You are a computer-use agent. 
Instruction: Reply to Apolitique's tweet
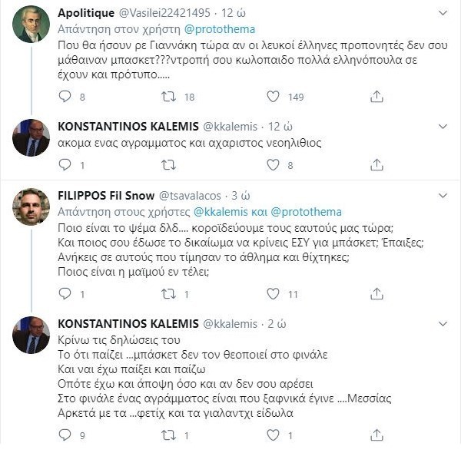pyautogui.click(x=65, y=97)
